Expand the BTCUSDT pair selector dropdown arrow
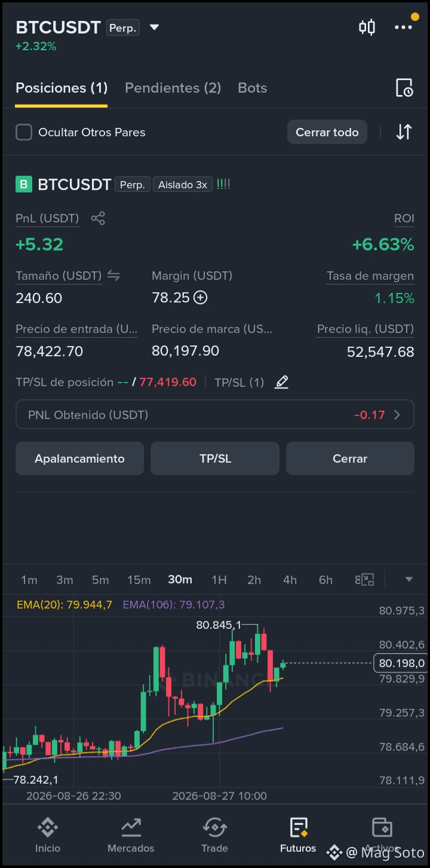 click(x=154, y=27)
